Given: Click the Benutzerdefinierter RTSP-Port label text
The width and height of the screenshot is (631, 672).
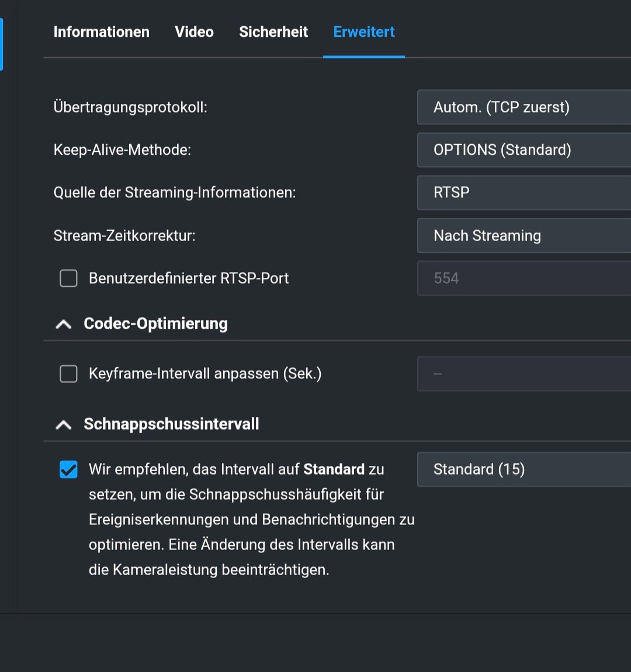Looking at the screenshot, I should [189, 278].
